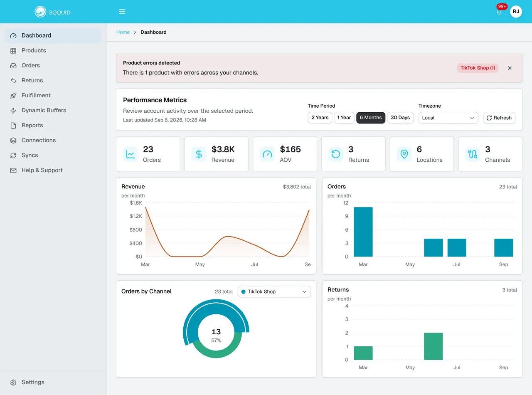Click the Products grid icon in sidebar
The width and height of the screenshot is (532, 395).
[13, 50]
